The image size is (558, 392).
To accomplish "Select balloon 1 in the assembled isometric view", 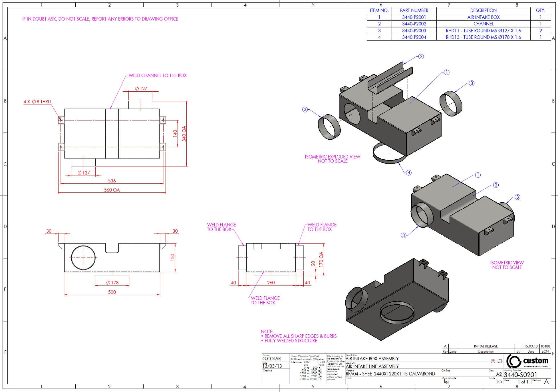I will (478, 175).
